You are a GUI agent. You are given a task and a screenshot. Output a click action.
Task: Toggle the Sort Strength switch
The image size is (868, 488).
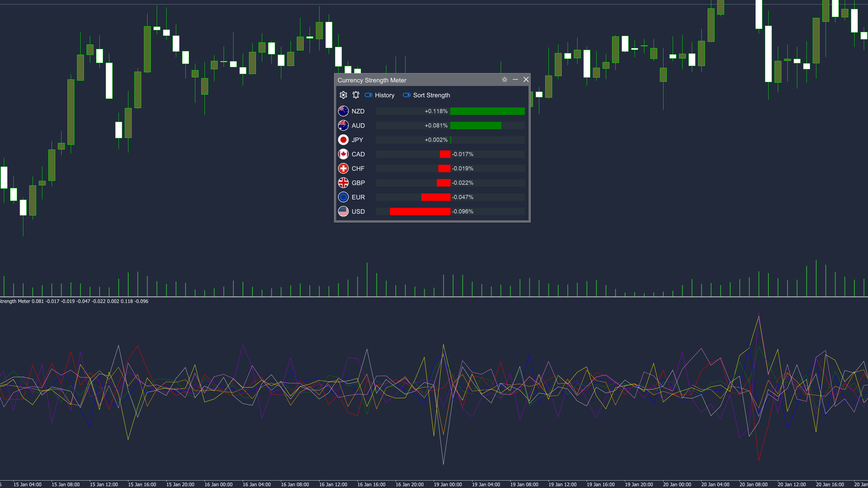[x=407, y=95]
